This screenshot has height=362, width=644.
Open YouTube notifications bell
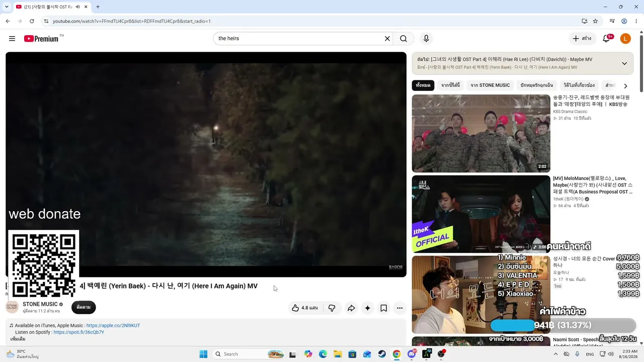[607, 39]
